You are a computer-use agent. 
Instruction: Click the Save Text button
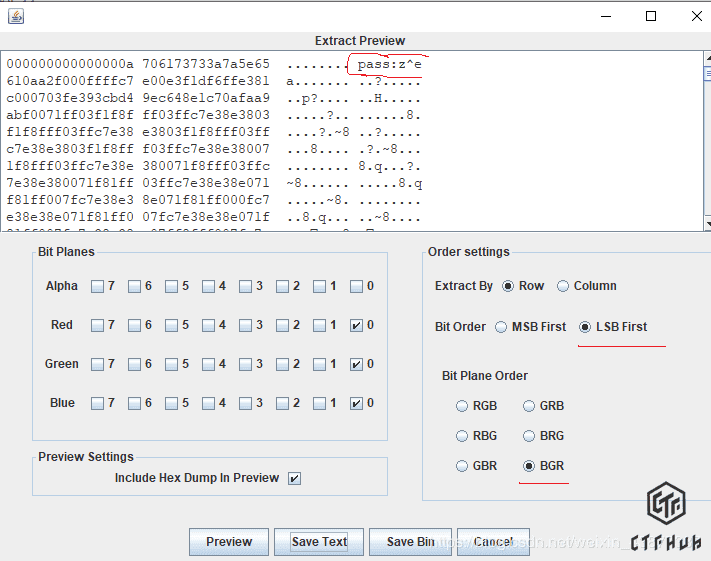tap(319, 542)
